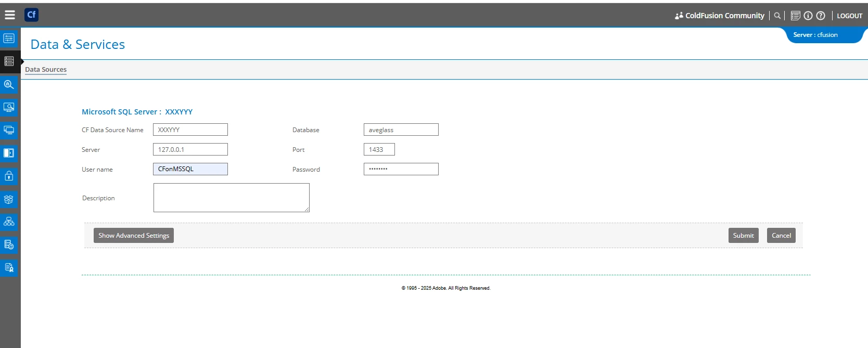Click the Database label

pyautogui.click(x=306, y=130)
